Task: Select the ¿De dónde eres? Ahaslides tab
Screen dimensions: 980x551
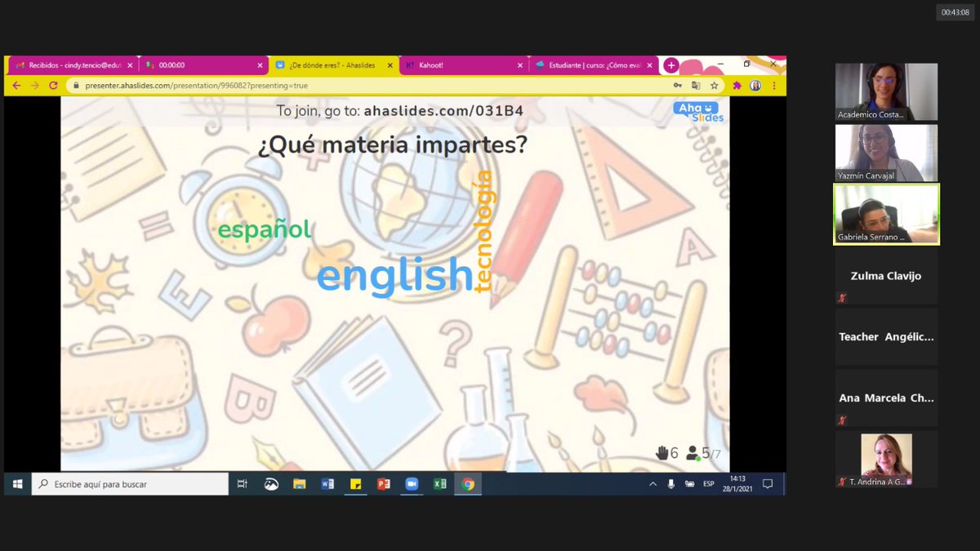Action: (x=333, y=65)
